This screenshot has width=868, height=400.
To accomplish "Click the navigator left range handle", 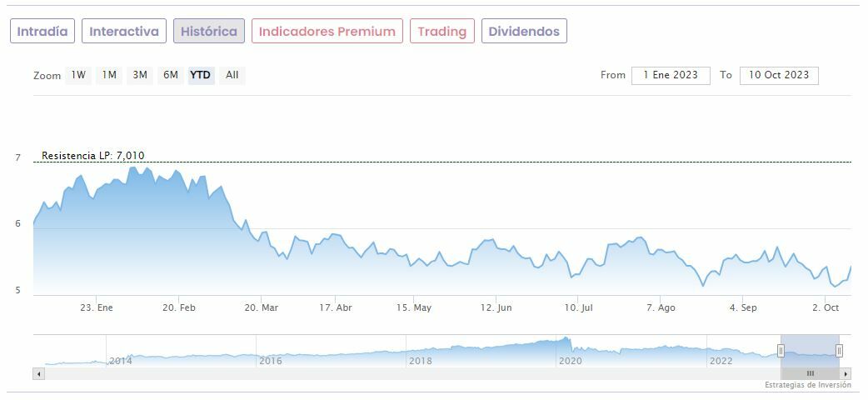I will click(781, 351).
